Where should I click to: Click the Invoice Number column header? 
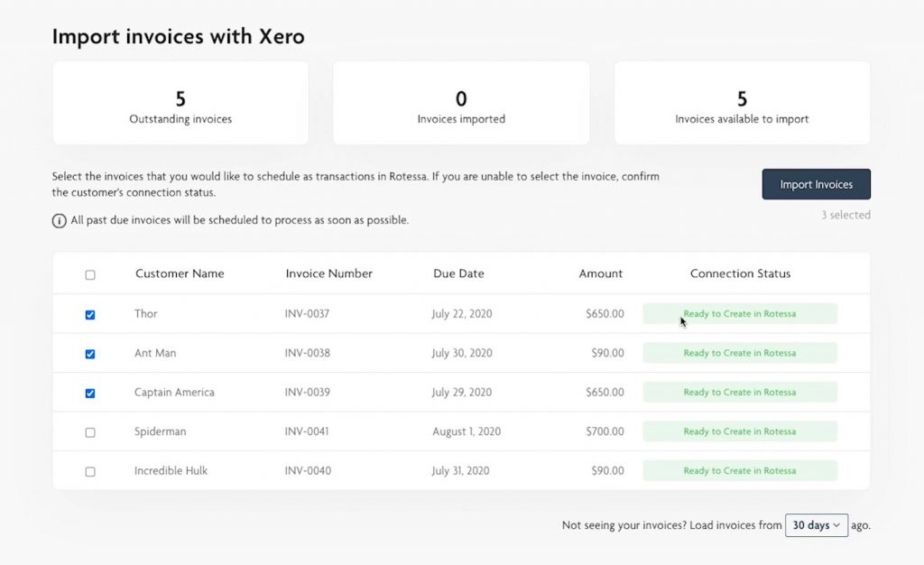click(x=328, y=273)
